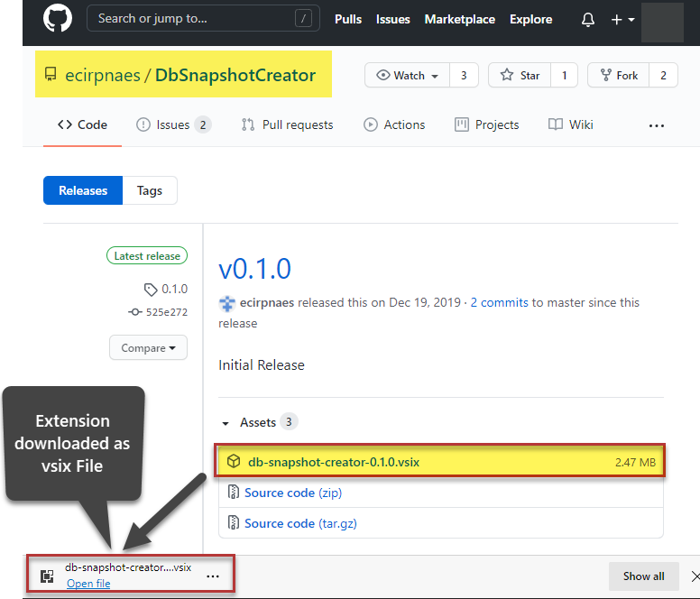Viewport: 700px width, 599px height.
Task: Open Issues in the top navigation bar
Action: (393, 19)
